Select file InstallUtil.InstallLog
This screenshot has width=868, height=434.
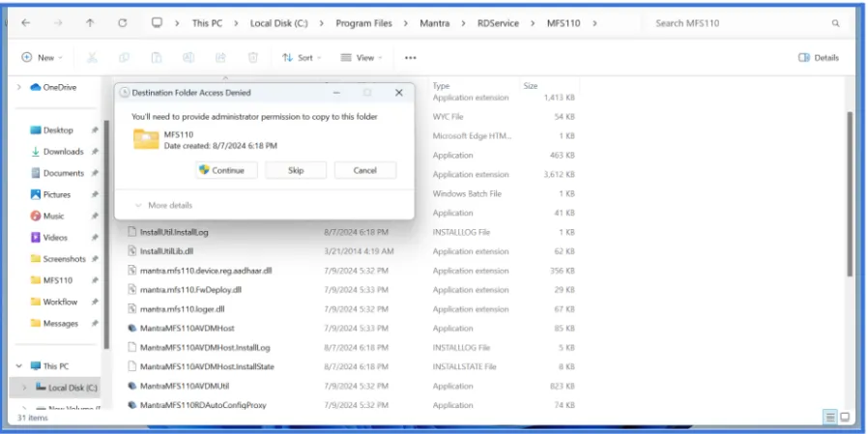point(174,233)
